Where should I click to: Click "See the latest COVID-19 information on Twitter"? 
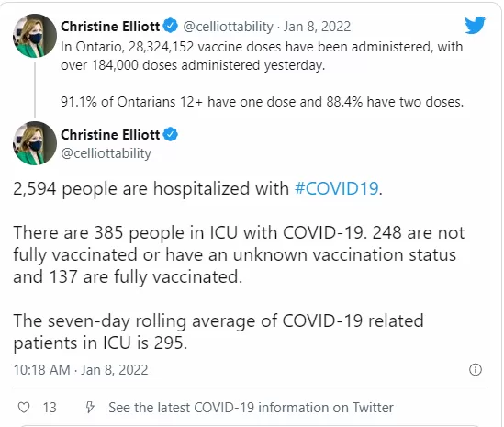pyautogui.click(x=251, y=408)
